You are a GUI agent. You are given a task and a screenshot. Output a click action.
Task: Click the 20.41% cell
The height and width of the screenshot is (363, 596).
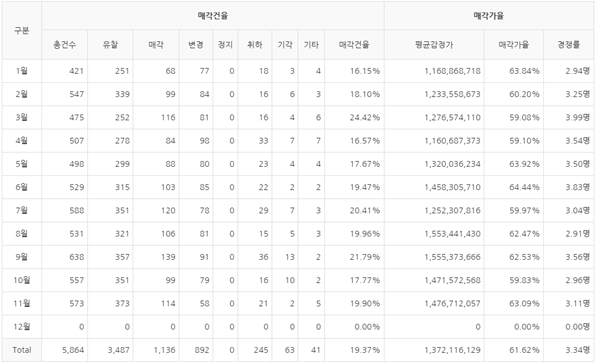(365, 210)
